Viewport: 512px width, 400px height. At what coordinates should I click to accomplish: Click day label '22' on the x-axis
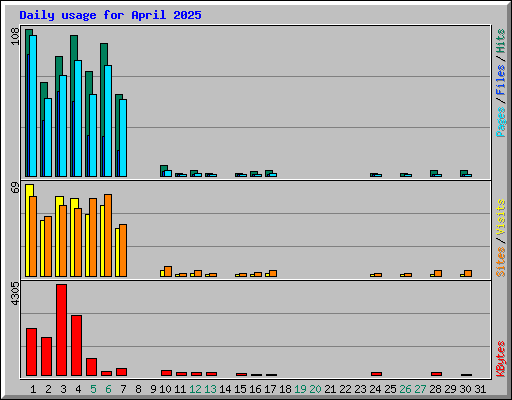[x=345, y=389]
